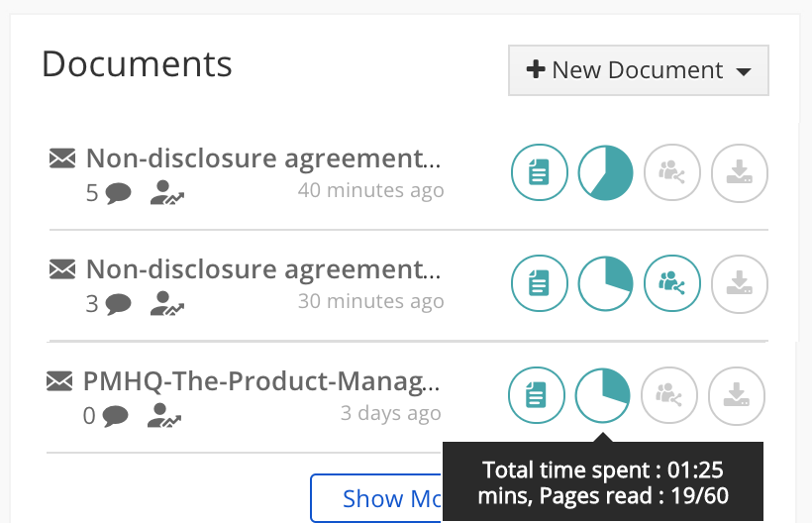Click share users icon on PMHQ row
The image size is (812, 523).
[x=669, y=395]
